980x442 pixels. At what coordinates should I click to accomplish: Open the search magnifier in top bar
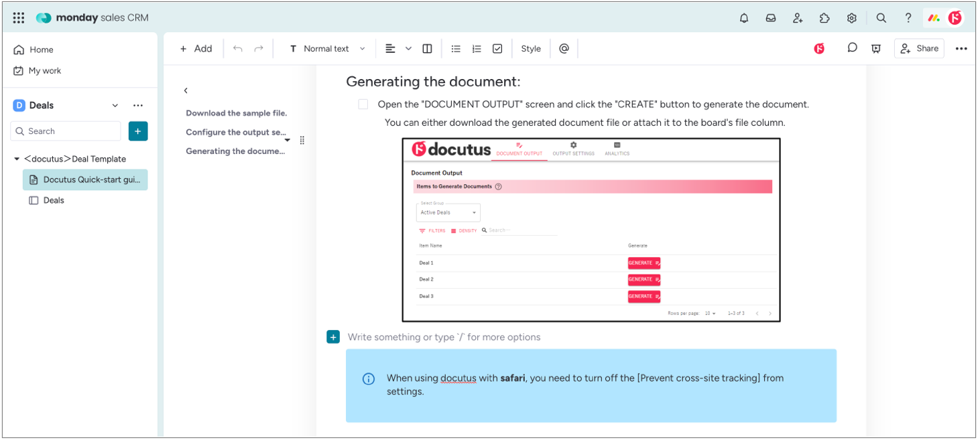tap(881, 18)
